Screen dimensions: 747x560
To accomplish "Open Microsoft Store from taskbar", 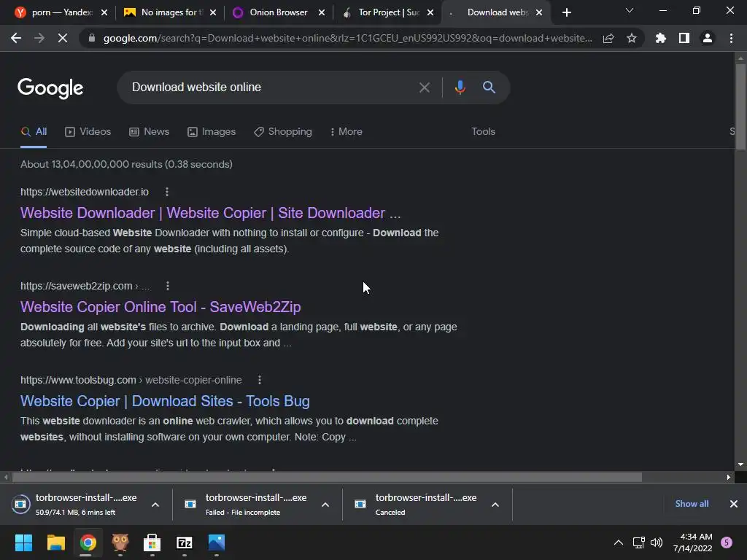I will coord(152,542).
